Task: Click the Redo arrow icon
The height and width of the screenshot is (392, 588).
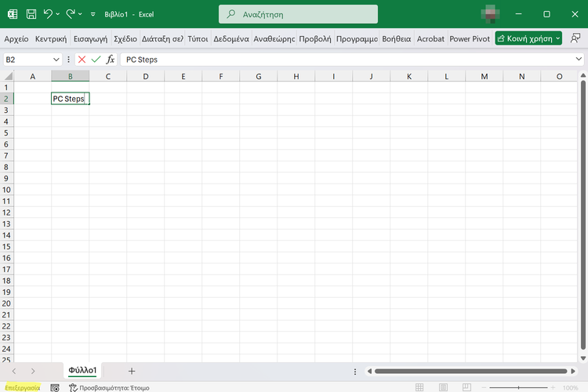Action: tap(71, 14)
